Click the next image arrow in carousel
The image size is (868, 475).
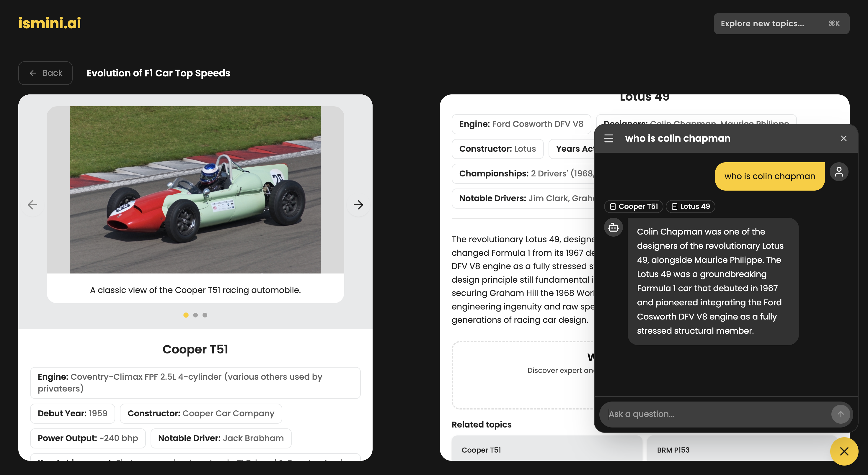(x=358, y=204)
